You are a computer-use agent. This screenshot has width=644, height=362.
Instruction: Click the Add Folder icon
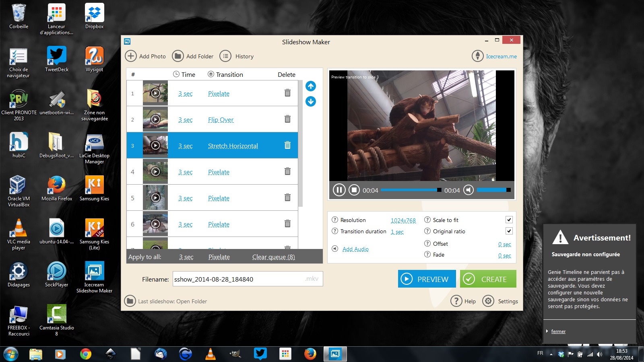coord(178,56)
